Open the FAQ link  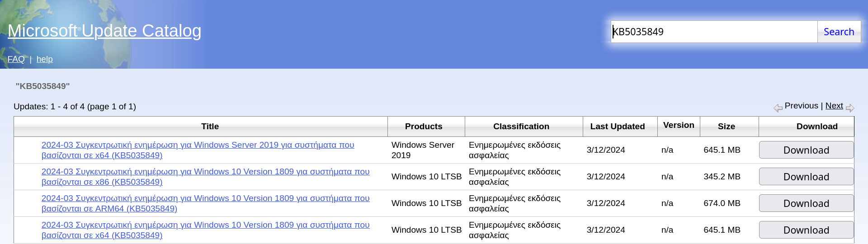tap(16, 59)
